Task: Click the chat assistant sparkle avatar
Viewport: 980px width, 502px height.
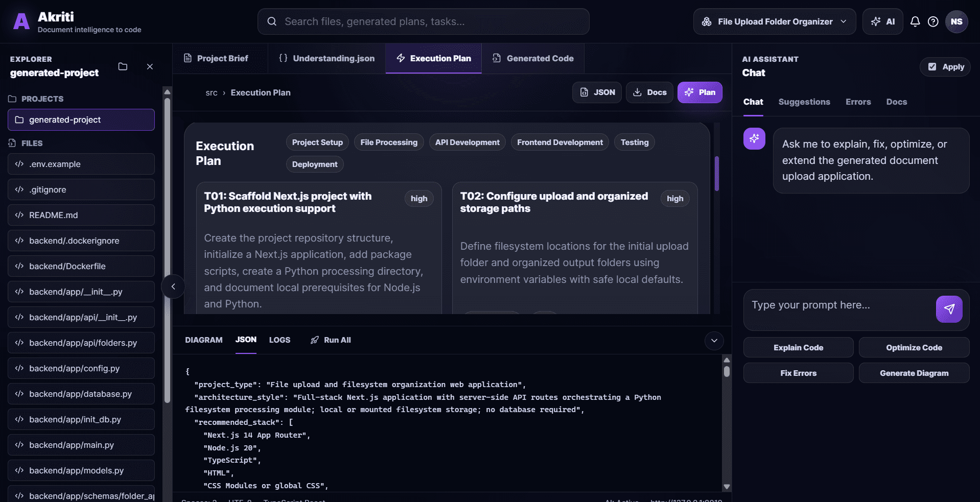Action: [x=754, y=138]
